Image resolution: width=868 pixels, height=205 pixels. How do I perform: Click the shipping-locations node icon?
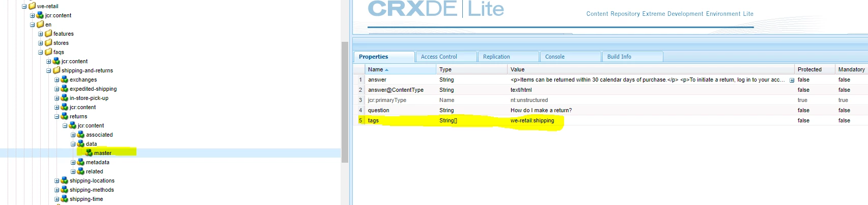pos(65,181)
